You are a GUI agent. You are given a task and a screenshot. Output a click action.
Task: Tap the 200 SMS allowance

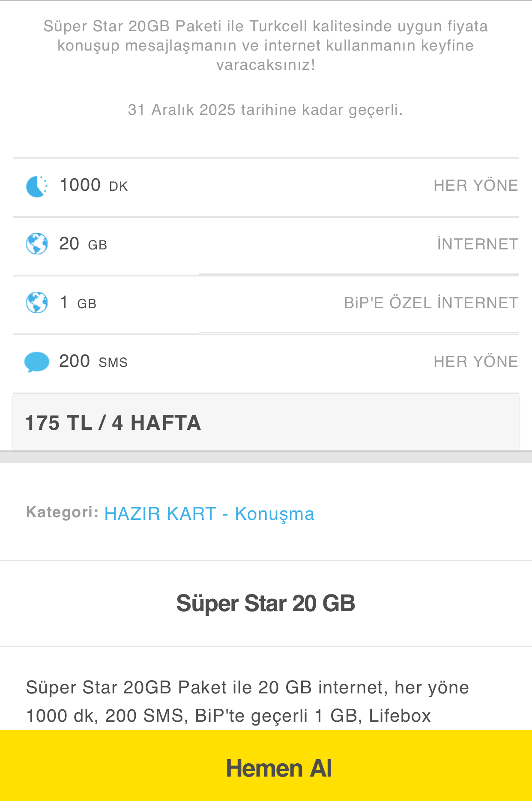point(93,361)
